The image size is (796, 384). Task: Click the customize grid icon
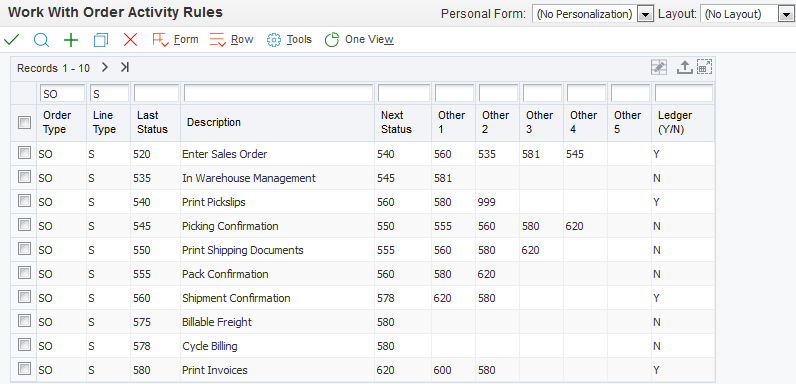pyautogui.click(x=659, y=67)
